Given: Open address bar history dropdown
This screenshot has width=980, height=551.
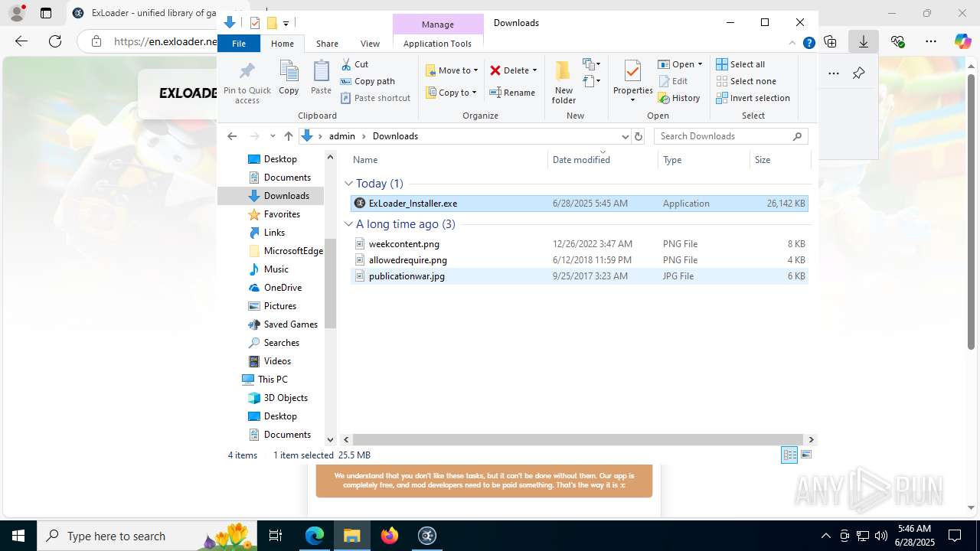Looking at the screenshot, I should (625, 136).
